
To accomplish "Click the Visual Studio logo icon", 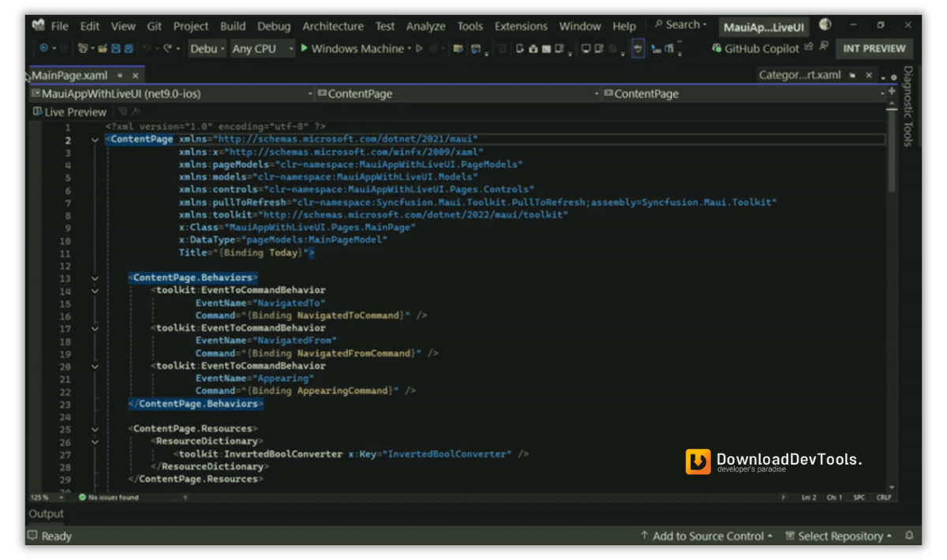I will (x=38, y=25).
